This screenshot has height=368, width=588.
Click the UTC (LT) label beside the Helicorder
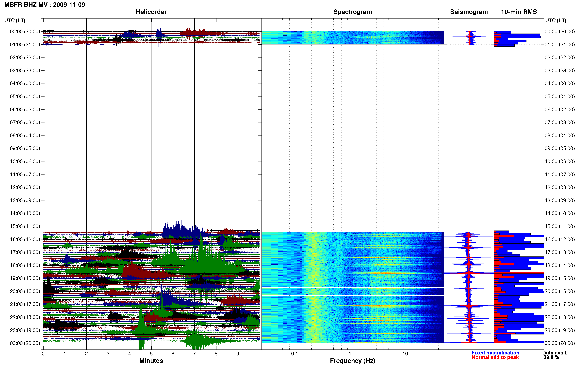coord(15,20)
